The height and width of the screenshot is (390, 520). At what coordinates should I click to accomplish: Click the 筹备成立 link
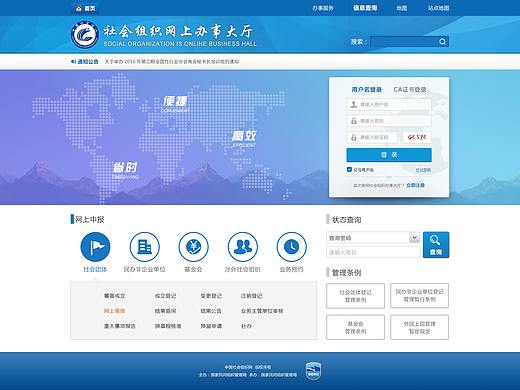pyautogui.click(x=115, y=296)
